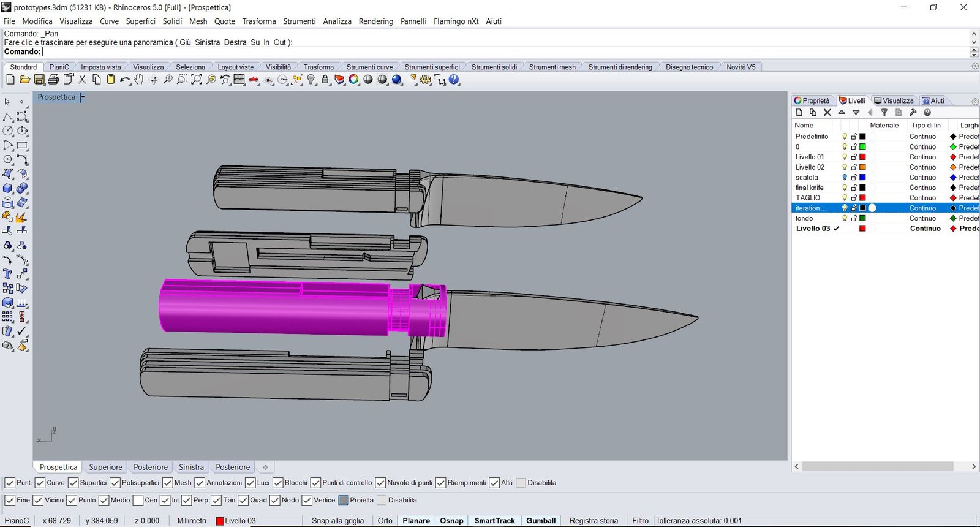980x527 pixels.
Task: Open Help with the blue question mark
Action: pos(454,80)
